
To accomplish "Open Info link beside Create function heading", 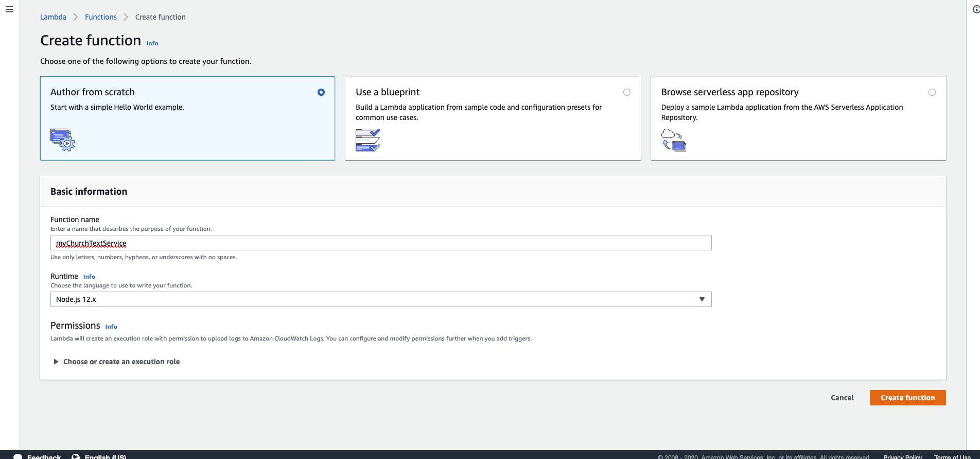I will pyautogui.click(x=152, y=43).
